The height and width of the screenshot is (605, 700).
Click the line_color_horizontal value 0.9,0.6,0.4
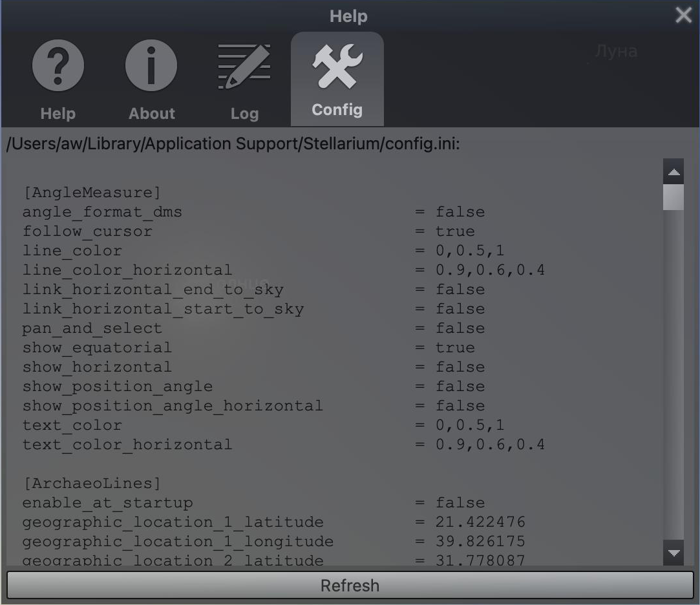click(490, 270)
